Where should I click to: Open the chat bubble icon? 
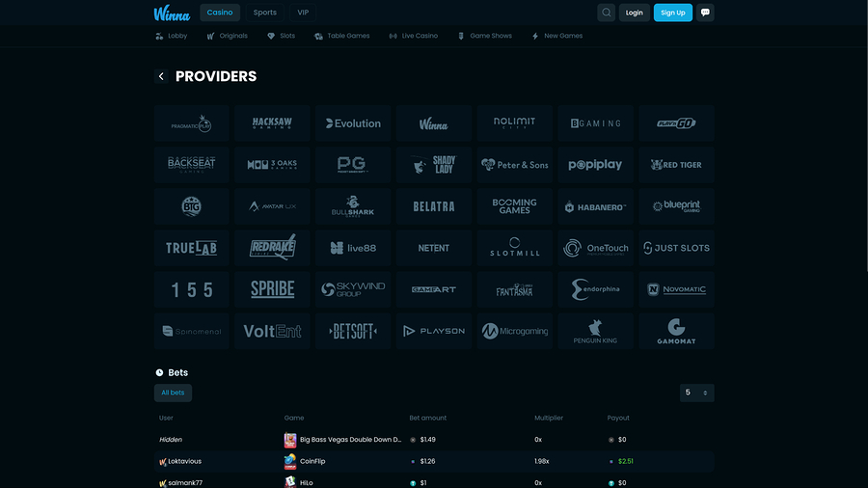[705, 13]
